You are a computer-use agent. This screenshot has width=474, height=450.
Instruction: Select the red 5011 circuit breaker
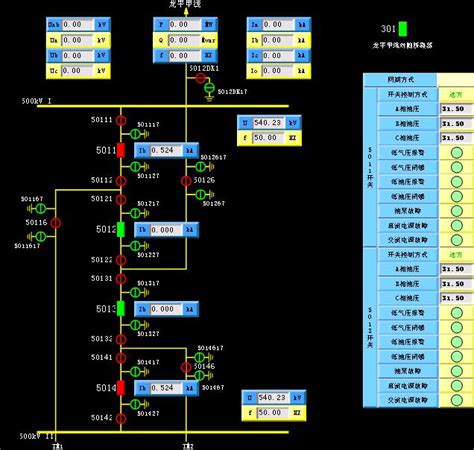tap(121, 150)
